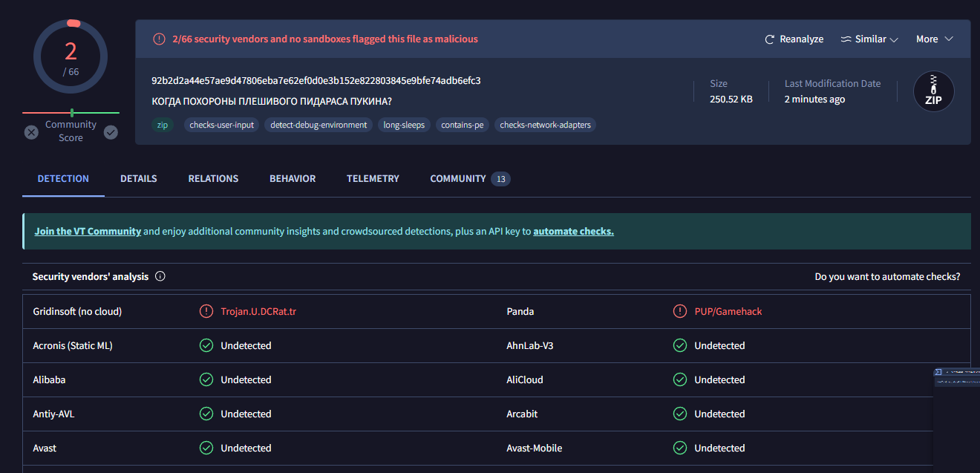Vote positive with the community check button
This screenshot has width=980, height=473.
click(111, 132)
